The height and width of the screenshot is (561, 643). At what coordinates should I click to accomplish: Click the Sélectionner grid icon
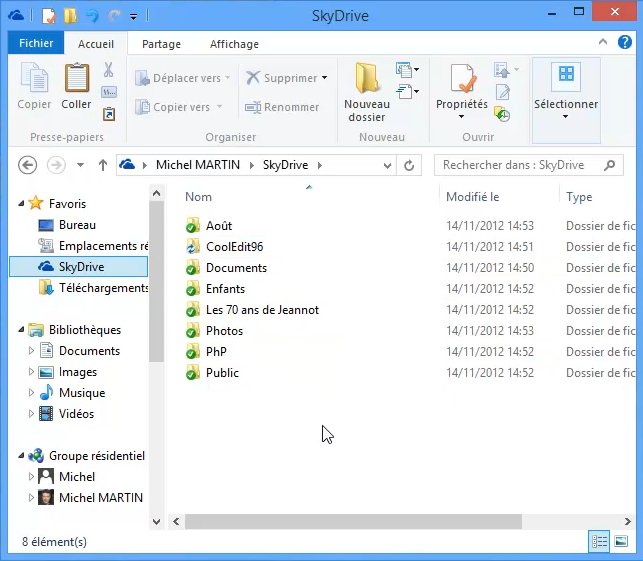point(566,76)
